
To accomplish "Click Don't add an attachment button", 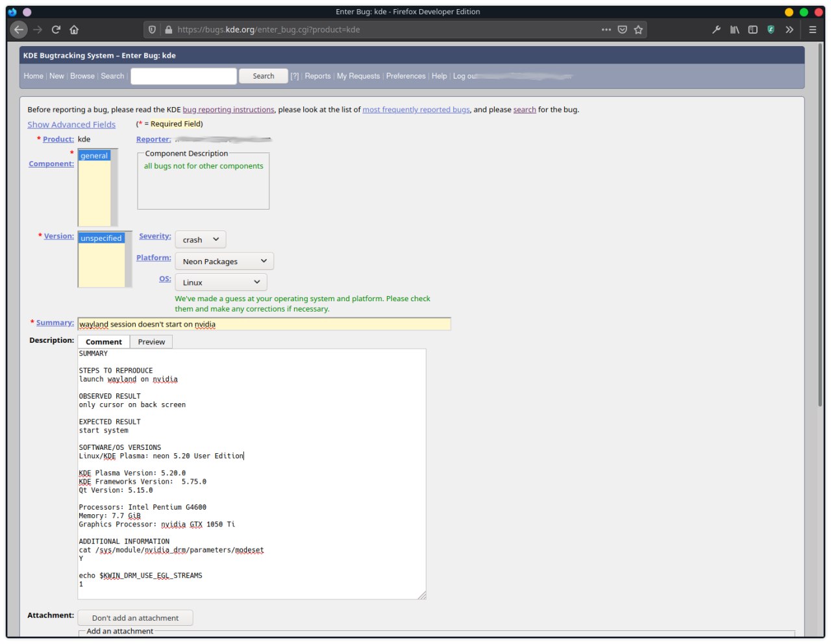I will pyautogui.click(x=135, y=618).
